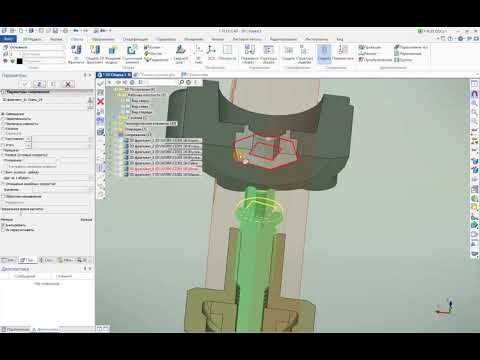
Task: Click the selected element name field
Action: click(x=43, y=100)
